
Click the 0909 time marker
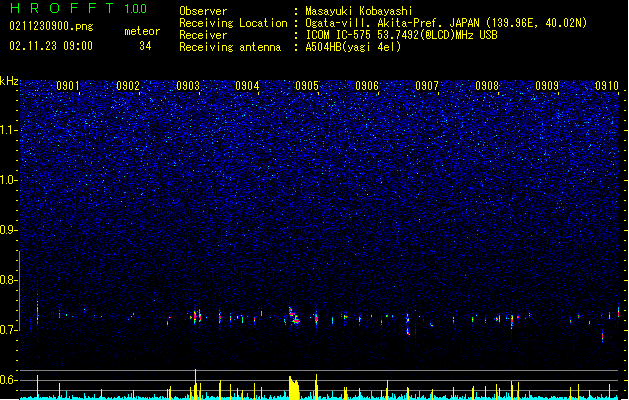pos(547,86)
